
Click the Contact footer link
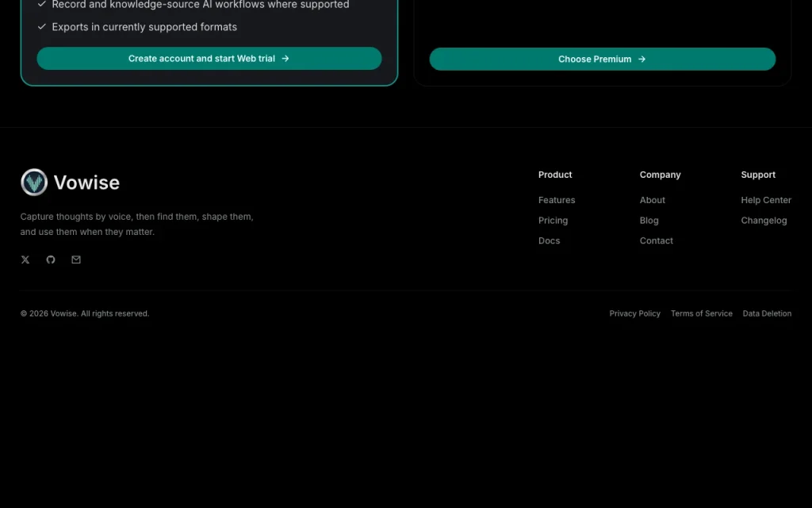(x=656, y=241)
